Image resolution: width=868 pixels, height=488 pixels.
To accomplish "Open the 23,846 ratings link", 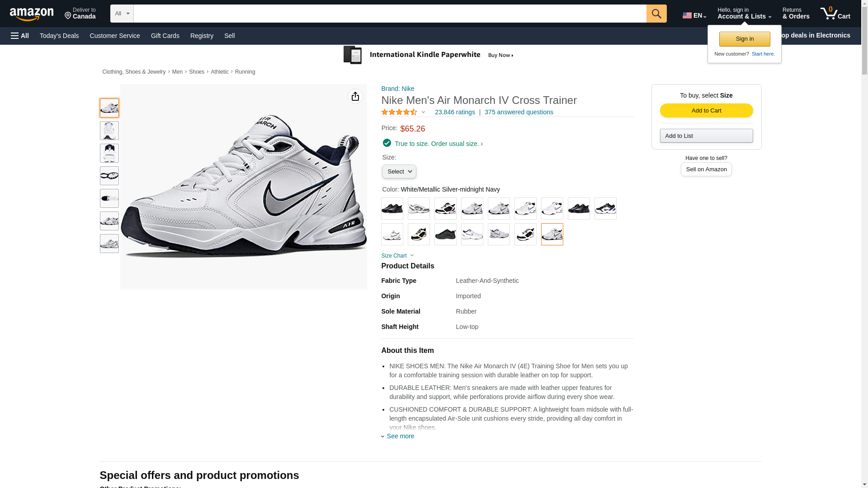I will pos(455,112).
